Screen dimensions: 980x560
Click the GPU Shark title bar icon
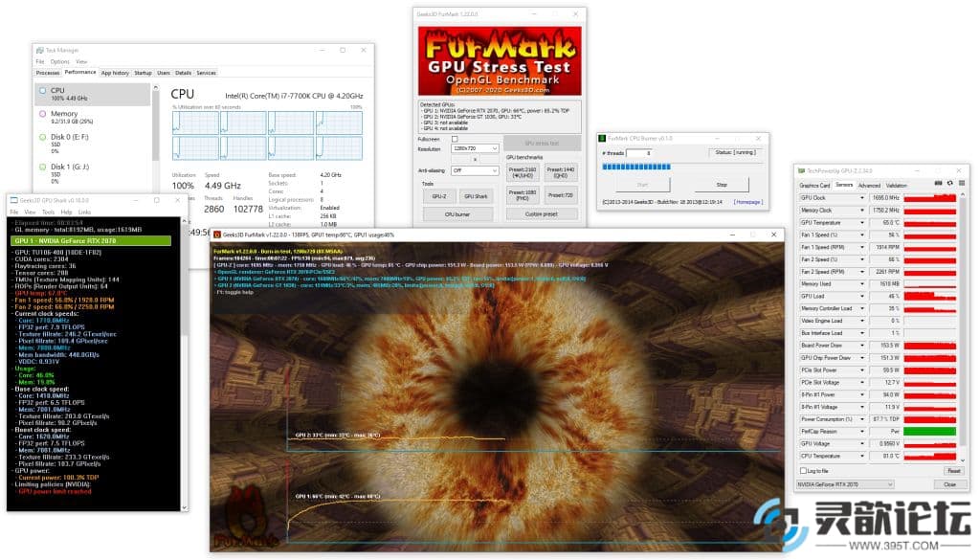[x=13, y=201]
